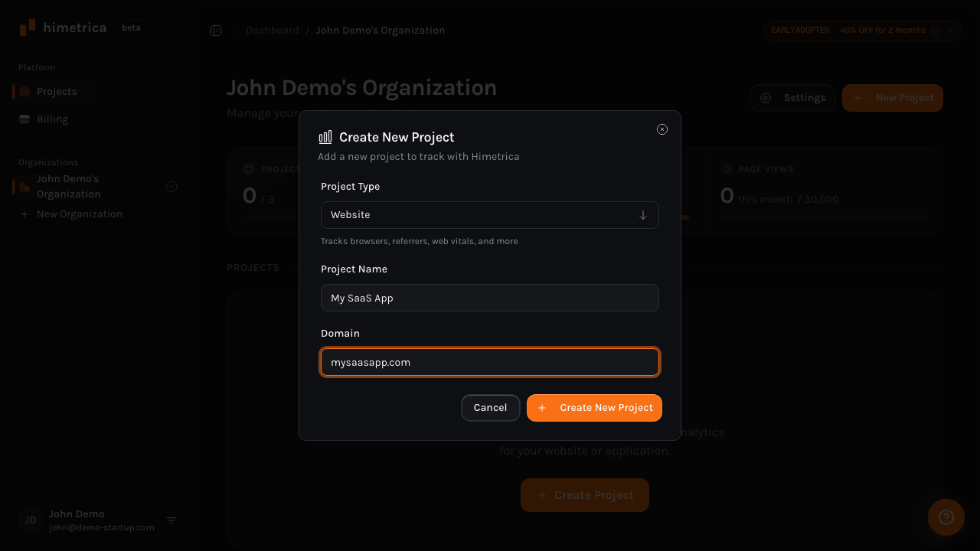This screenshot has width=980, height=551.
Task: Open the Dashboard breadcrumb link
Action: click(x=272, y=30)
